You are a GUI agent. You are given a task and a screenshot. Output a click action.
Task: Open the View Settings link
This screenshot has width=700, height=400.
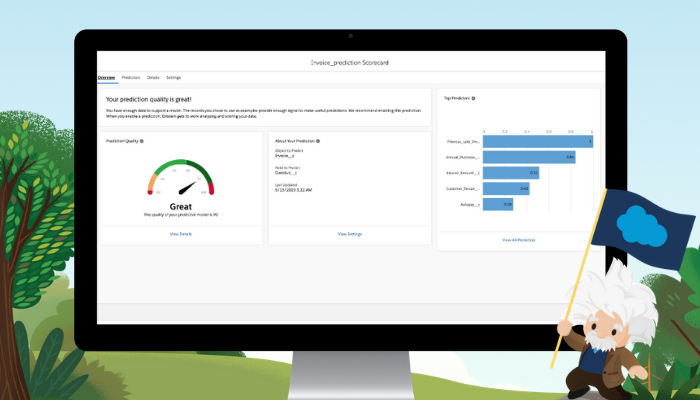point(350,234)
